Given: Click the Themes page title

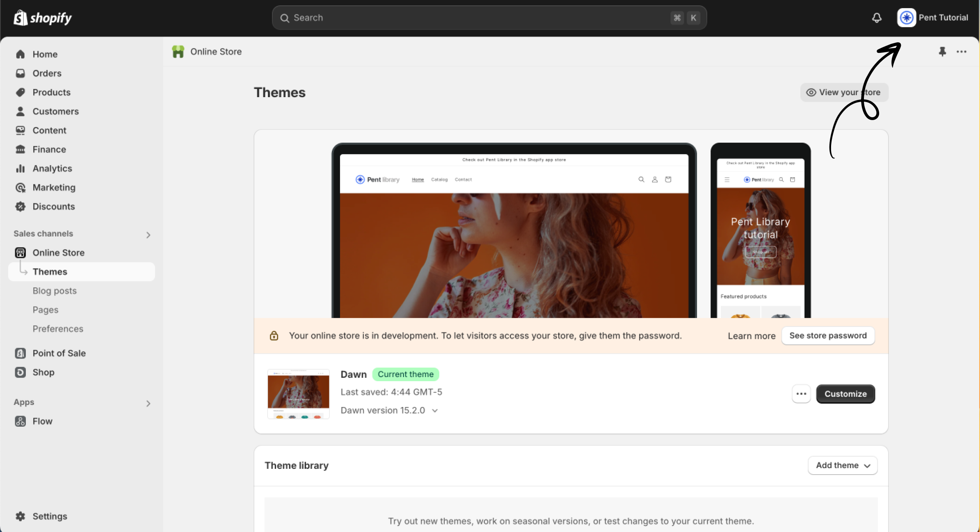Looking at the screenshot, I should [x=280, y=93].
